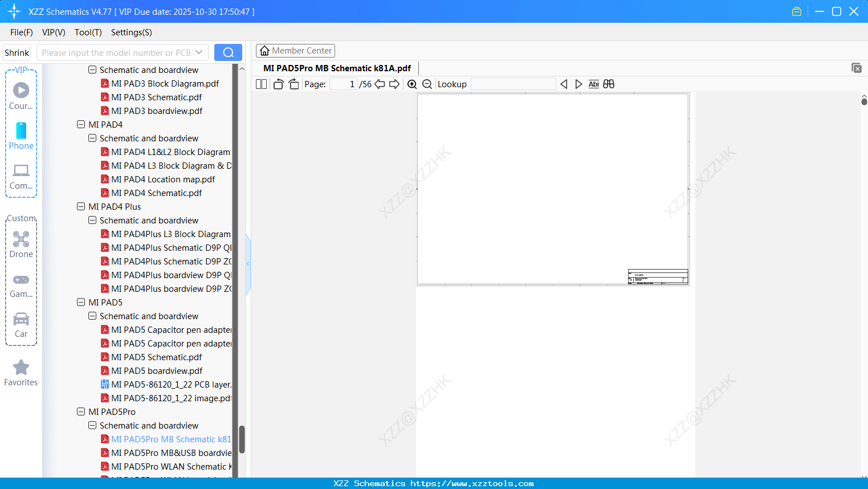
Task: Open the Tool(T) menu
Action: pos(88,32)
